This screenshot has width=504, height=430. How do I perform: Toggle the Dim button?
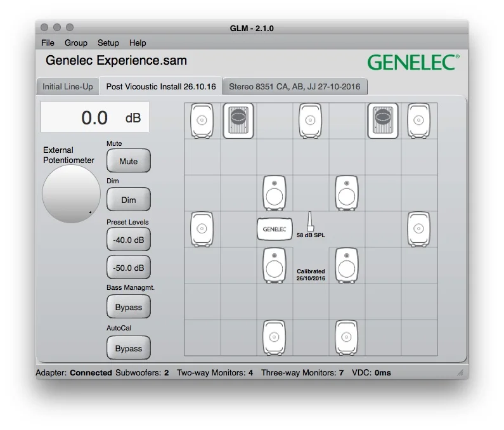(129, 200)
